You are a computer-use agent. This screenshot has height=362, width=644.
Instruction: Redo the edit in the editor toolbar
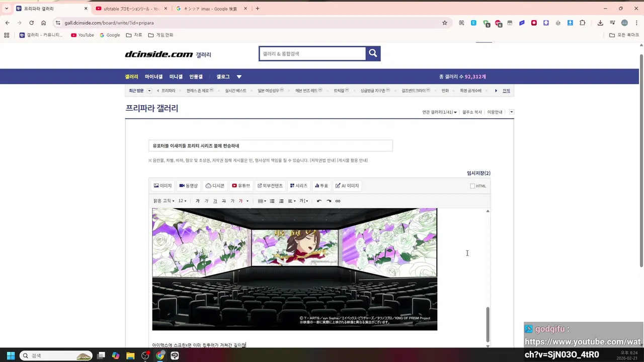click(329, 201)
